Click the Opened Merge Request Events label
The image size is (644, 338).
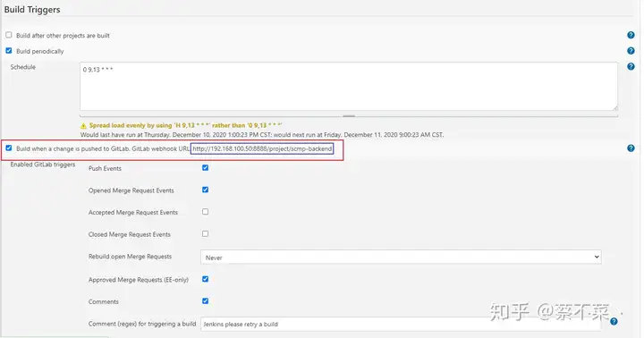(131, 190)
